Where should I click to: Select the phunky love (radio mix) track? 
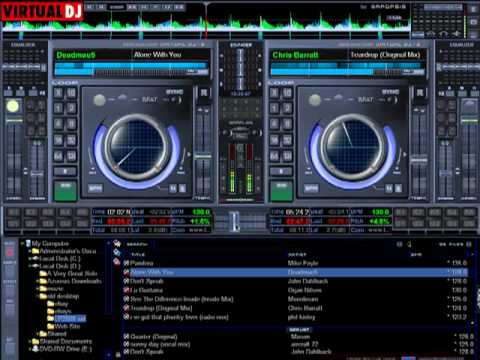point(295,317)
